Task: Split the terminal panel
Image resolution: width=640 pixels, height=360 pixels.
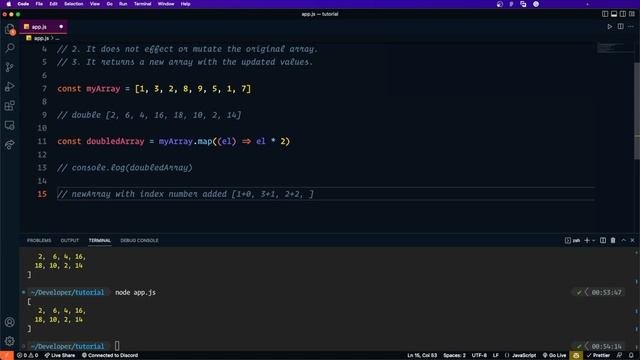Action: [x=603, y=240]
